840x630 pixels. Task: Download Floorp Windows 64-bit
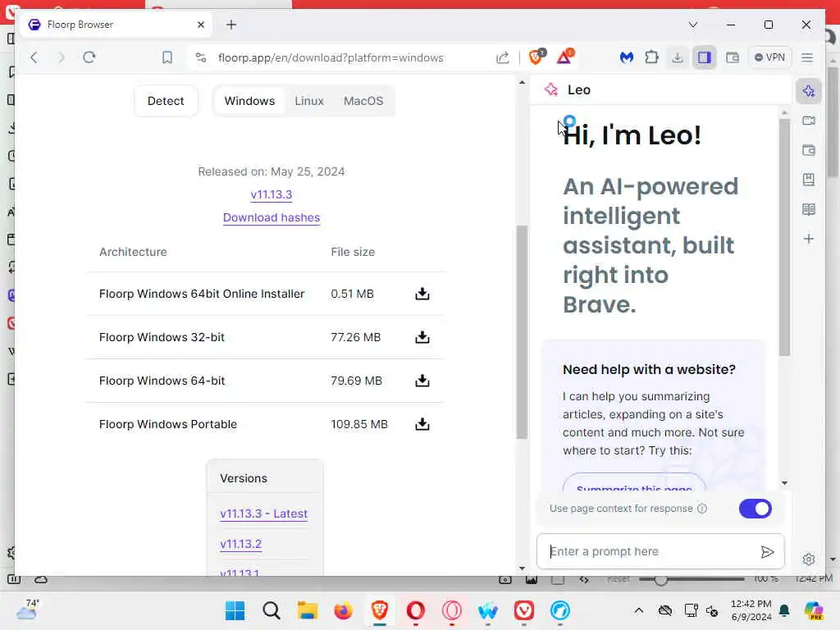pyautogui.click(x=422, y=381)
